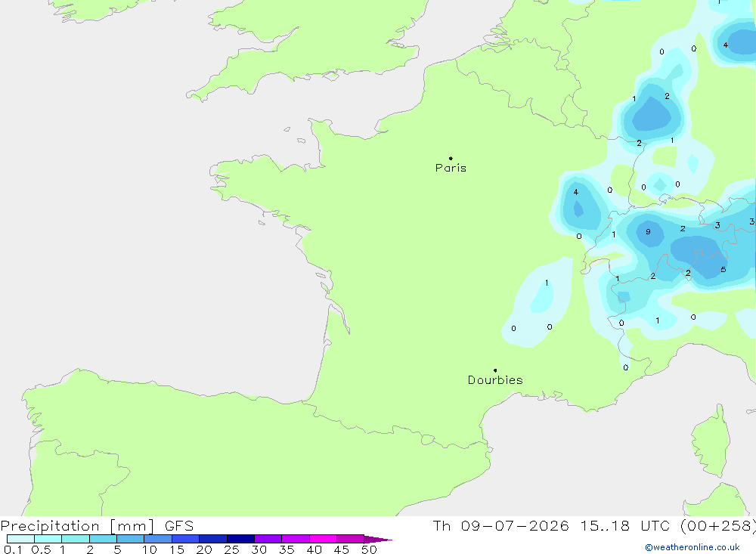Click the Dourbies location label
Viewport: 756px width, 554px height.
(x=495, y=380)
